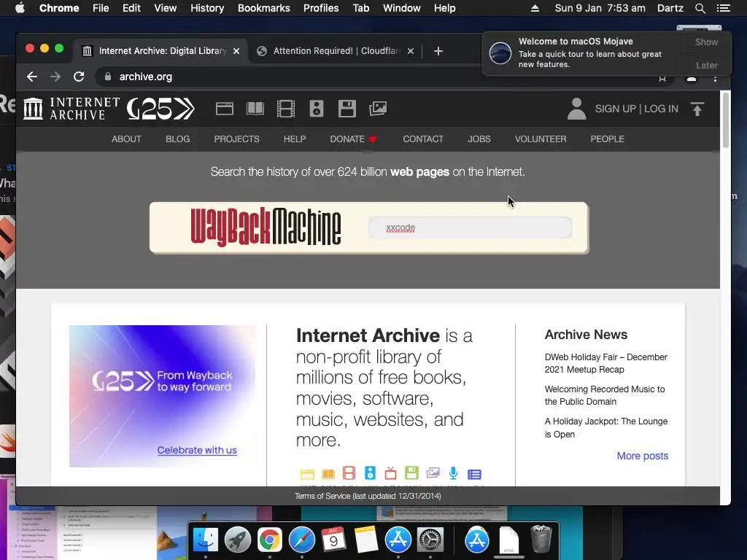Click the orange Texts book icon
This screenshot has width=747, height=560.
pyautogui.click(x=328, y=474)
